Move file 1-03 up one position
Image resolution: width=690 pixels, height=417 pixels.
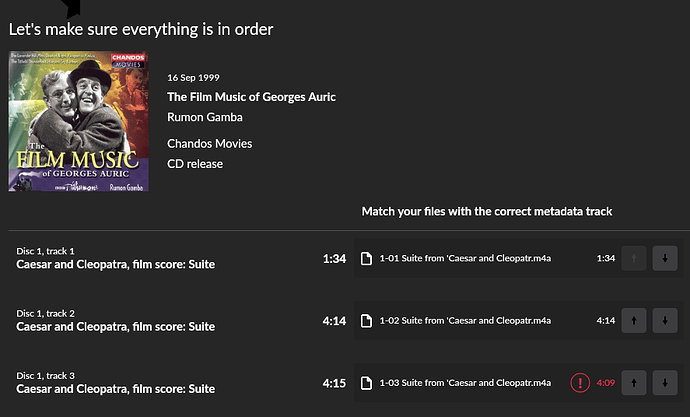(x=634, y=383)
